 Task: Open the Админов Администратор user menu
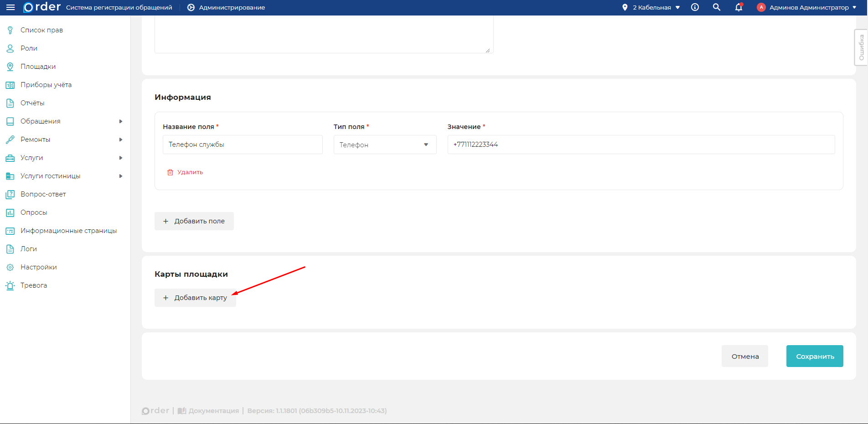(x=807, y=7)
